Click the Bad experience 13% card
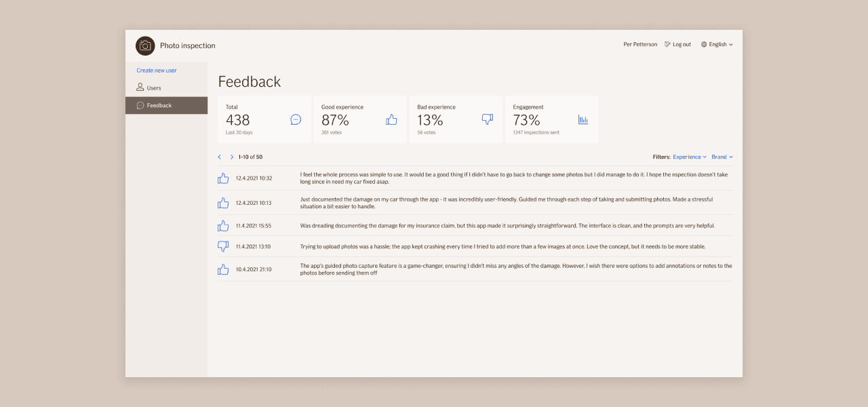 coord(456,119)
